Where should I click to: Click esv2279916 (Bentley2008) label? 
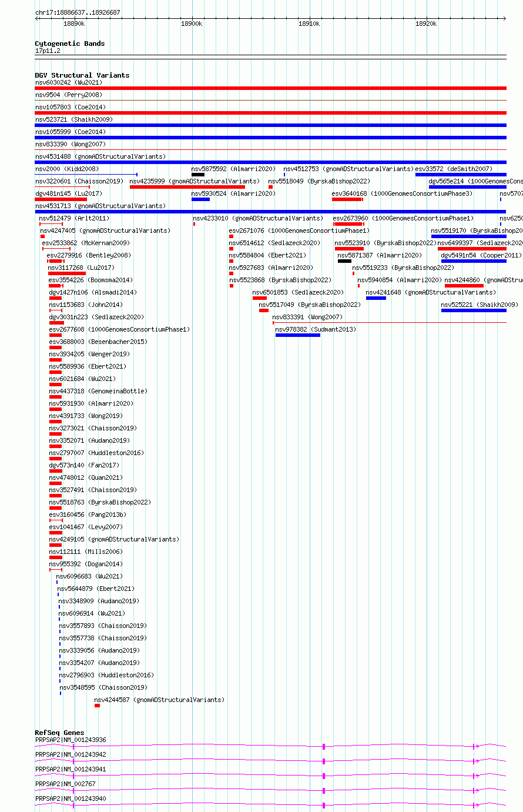pyautogui.click(x=89, y=255)
